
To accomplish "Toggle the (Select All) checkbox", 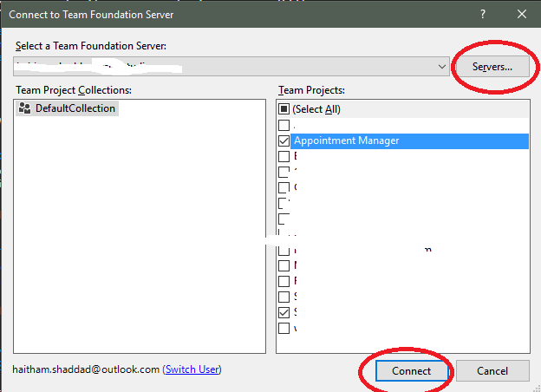I will 284,109.
